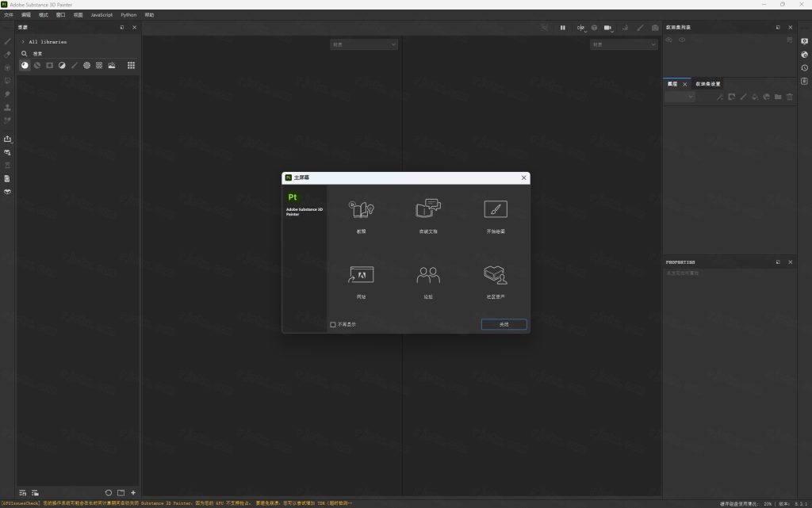Viewport: 812px width, 508px height.
Task: Close the 主屏幕 home screen dialog with X
Action: coord(523,178)
